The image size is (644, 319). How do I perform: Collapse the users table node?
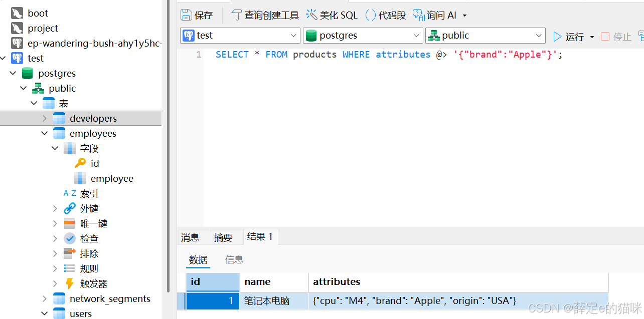[45, 314]
